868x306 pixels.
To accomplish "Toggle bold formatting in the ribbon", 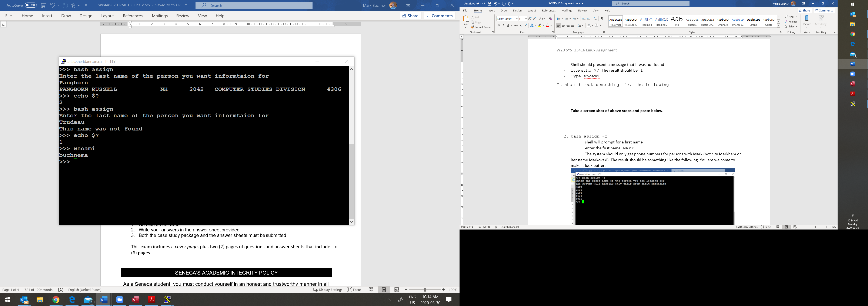I will click(x=499, y=25).
